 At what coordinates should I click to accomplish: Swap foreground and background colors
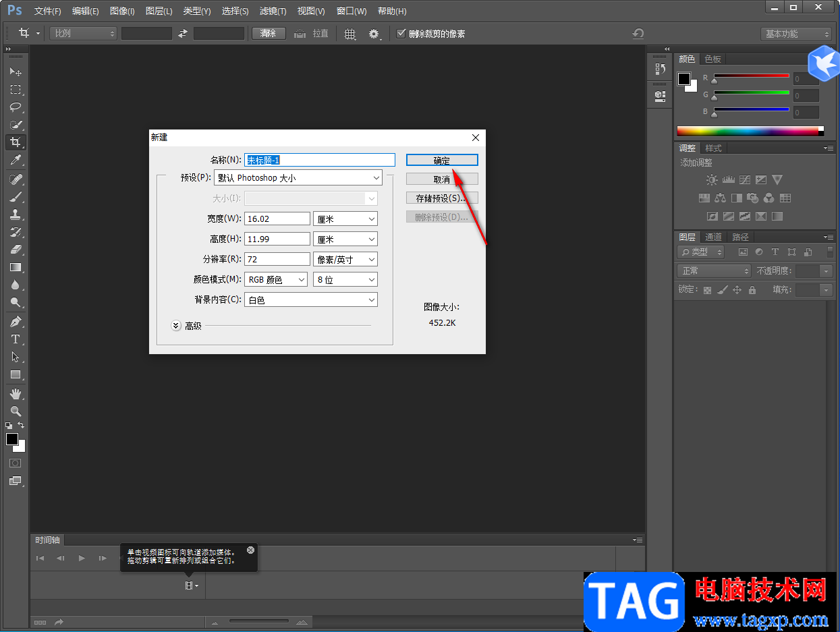[22, 425]
